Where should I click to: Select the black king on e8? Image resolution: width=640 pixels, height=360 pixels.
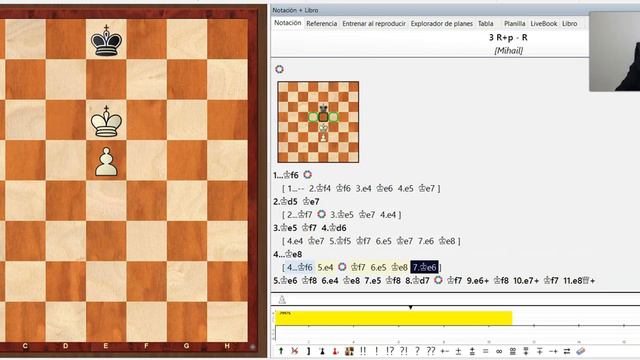(x=106, y=40)
